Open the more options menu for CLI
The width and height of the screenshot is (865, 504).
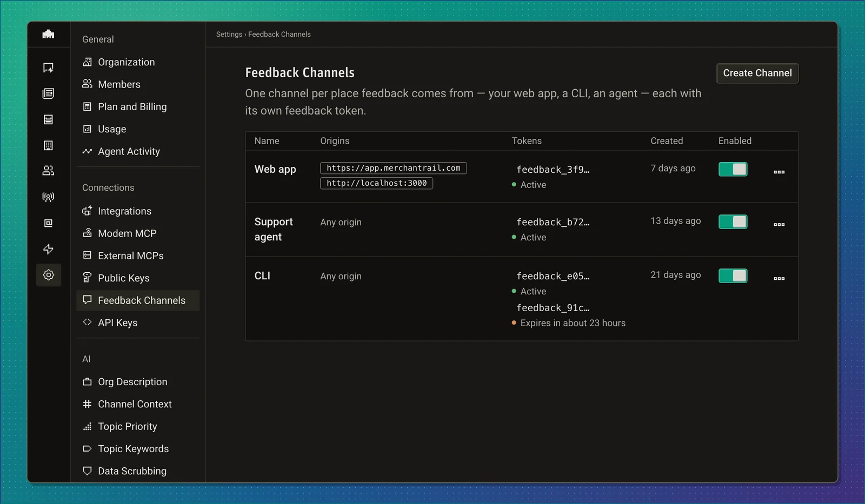tap(779, 278)
